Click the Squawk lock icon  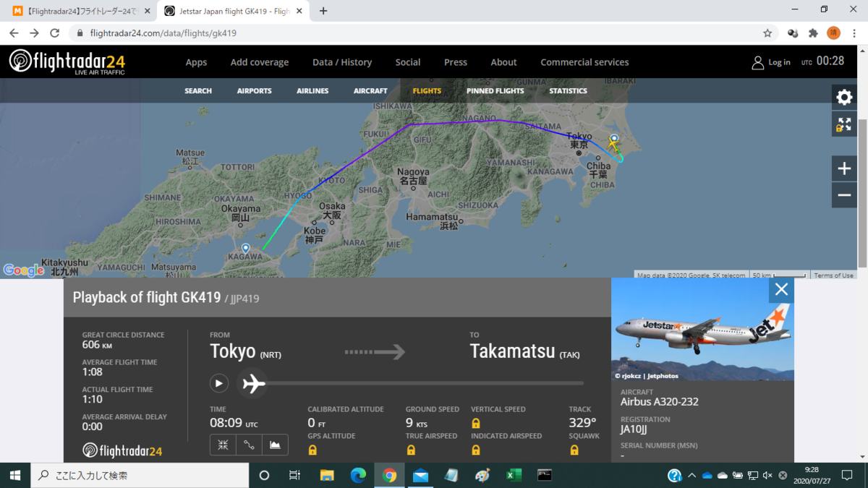tap(574, 450)
